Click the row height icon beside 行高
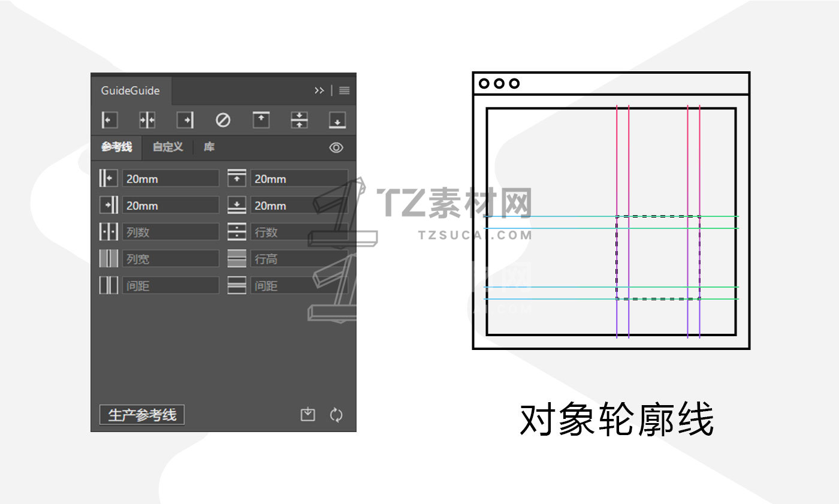Image resolution: width=839 pixels, height=504 pixels. tap(237, 258)
